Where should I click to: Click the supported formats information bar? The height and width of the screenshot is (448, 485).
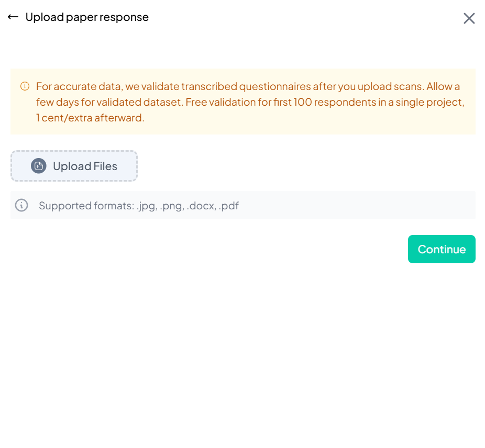tap(242, 205)
